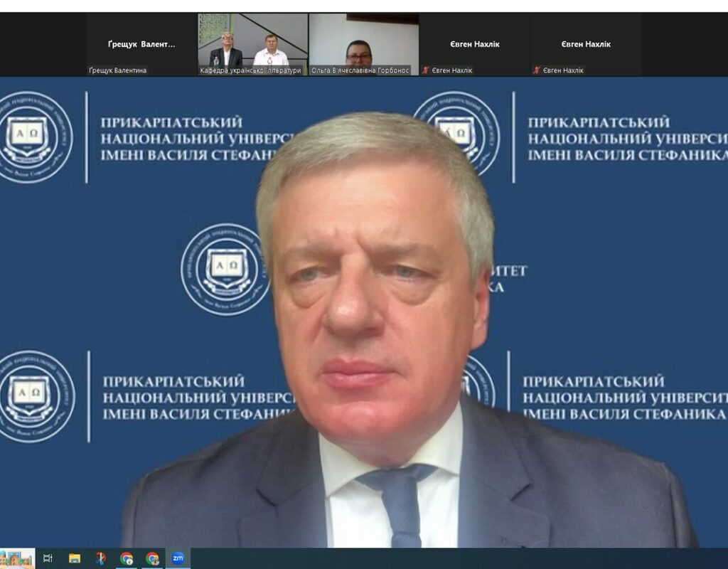
Task: Select the left Євген Нахлік participant tile
Action: [474, 44]
